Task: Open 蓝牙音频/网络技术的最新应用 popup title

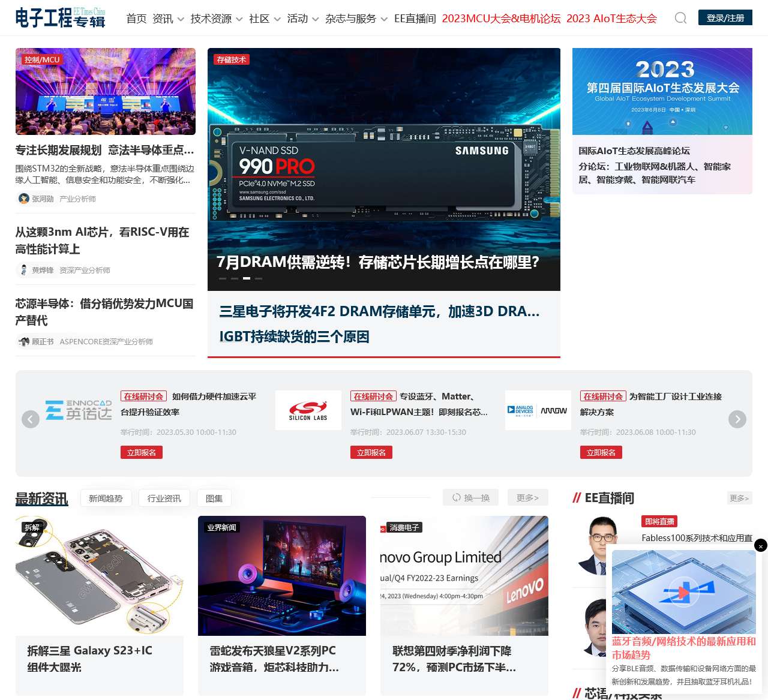Action: (684, 648)
